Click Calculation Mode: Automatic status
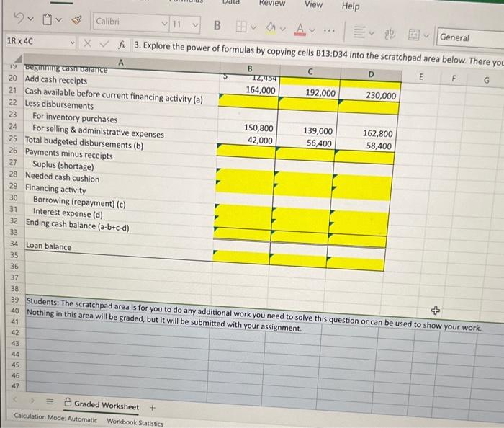 click(x=55, y=418)
